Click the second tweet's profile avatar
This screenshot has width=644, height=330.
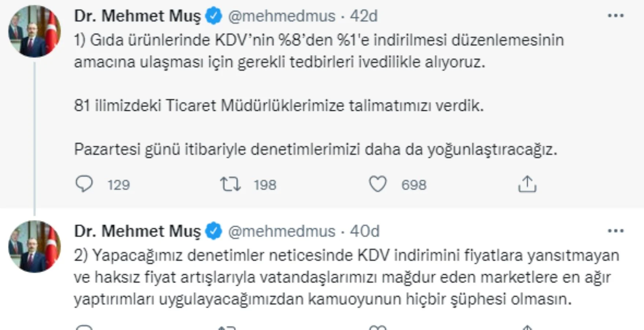(34, 246)
